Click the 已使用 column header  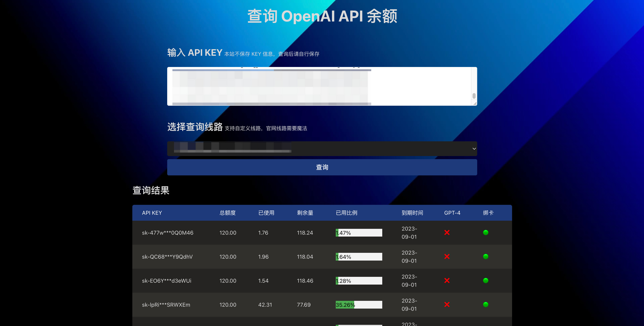(x=266, y=213)
